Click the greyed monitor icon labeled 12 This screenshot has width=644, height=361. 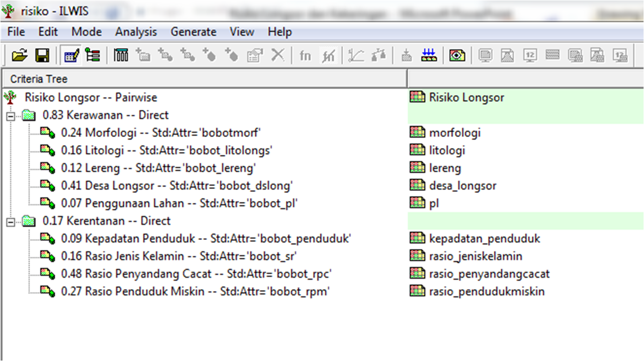[x=530, y=56]
